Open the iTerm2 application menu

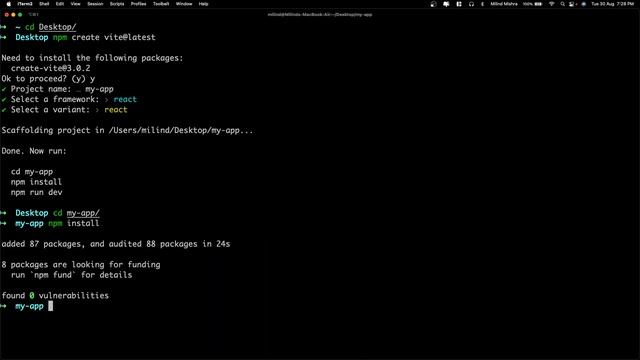25,4
